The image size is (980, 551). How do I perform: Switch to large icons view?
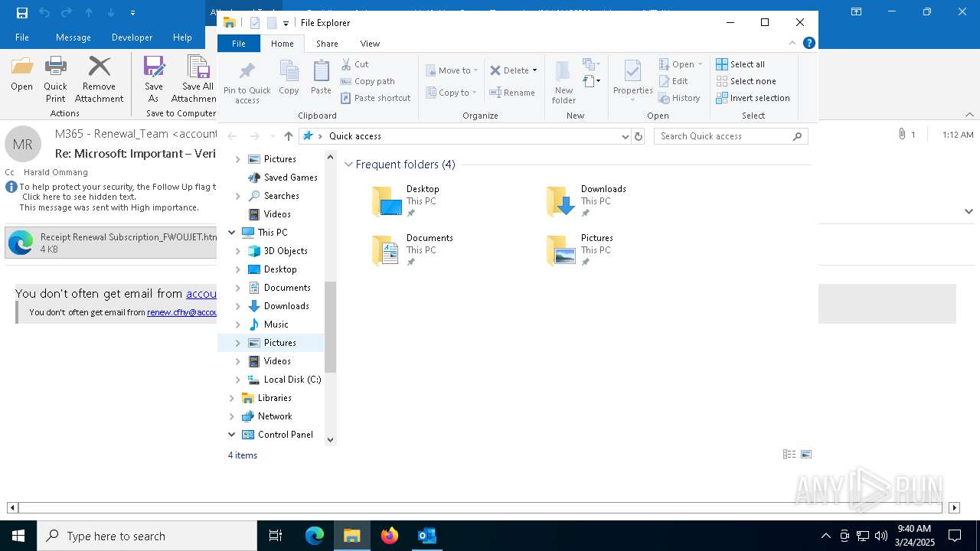(806, 455)
